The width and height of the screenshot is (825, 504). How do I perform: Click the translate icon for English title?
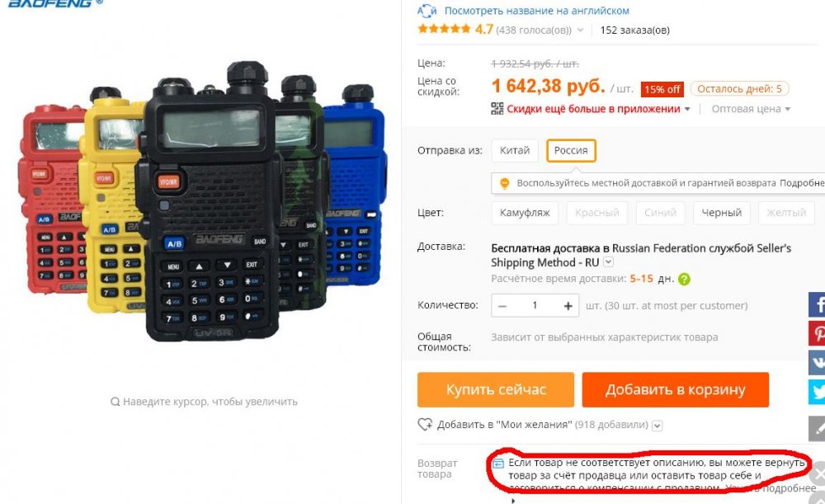click(x=427, y=11)
